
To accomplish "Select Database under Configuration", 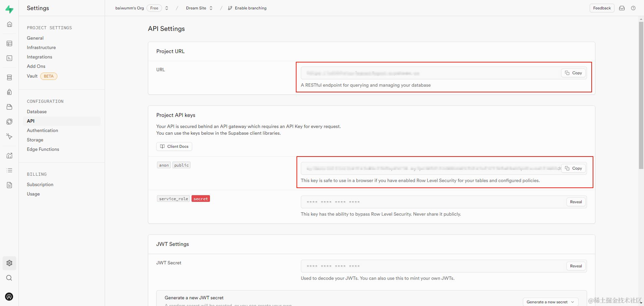I will coord(37,112).
